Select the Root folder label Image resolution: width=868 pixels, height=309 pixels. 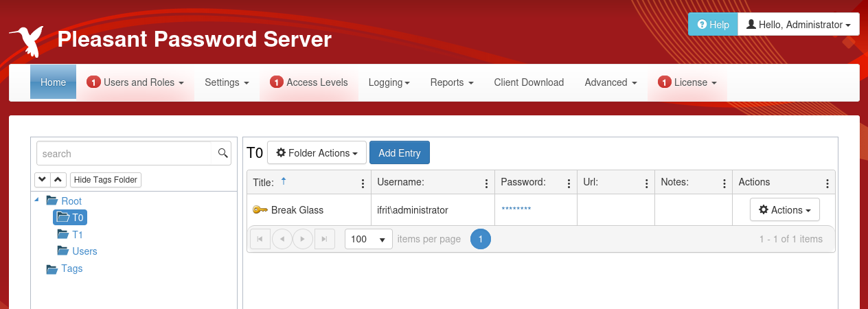tap(71, 201)
